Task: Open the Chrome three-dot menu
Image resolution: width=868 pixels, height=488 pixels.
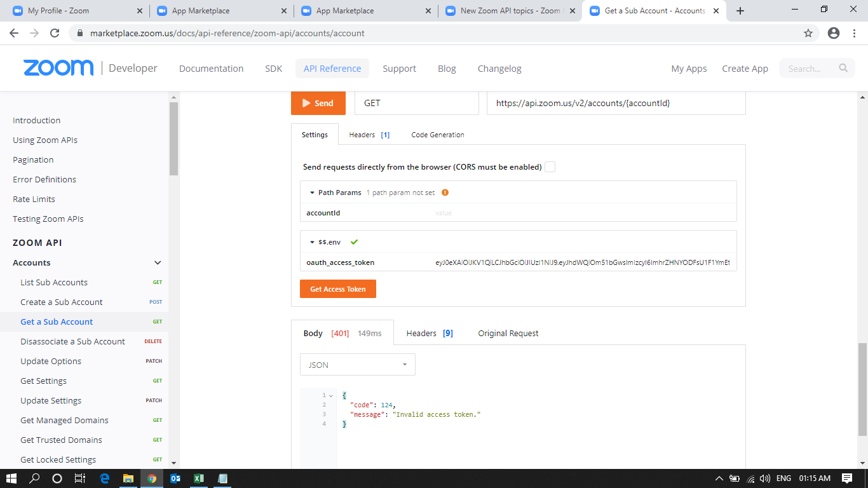Action: (x=855, y=33)
